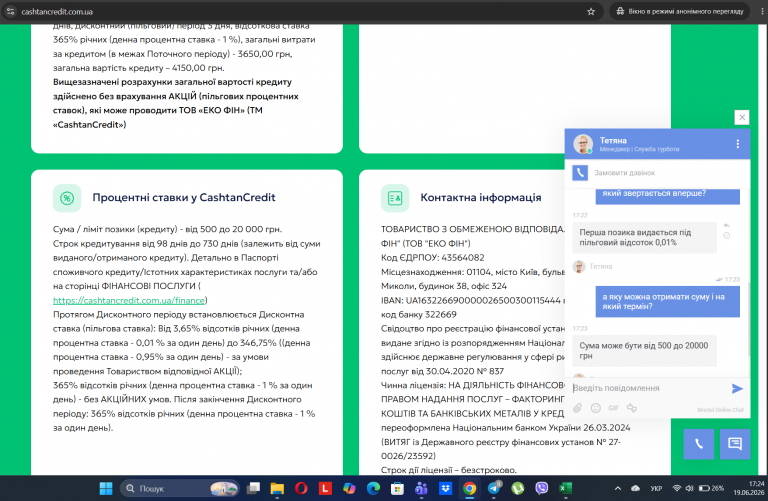Click the phone icon beside Замовити дзвінок
This screenshot has height=501, width=768.
(580, 172)
